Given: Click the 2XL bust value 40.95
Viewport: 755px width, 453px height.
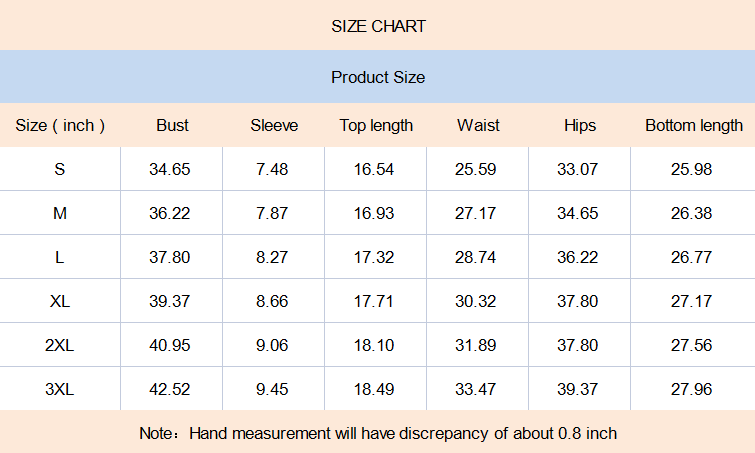Looking at the screenshot, I should click(170, 345).
